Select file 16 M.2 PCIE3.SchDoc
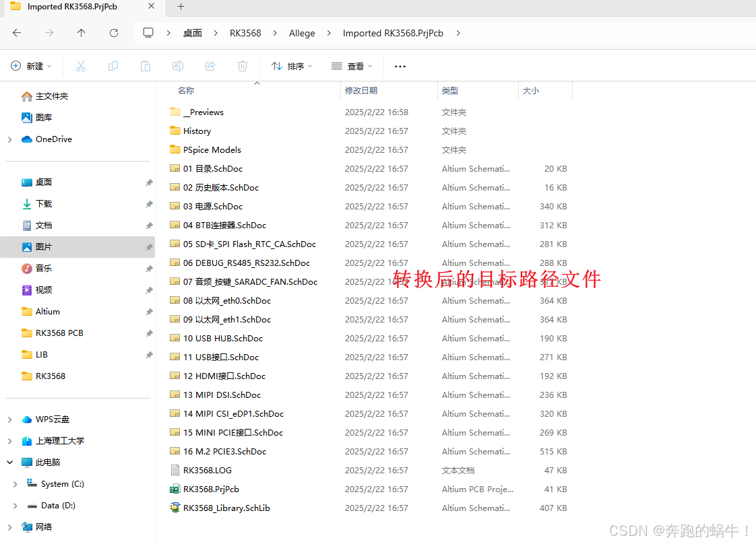This screenshot has width=756, height=544. 218,452
